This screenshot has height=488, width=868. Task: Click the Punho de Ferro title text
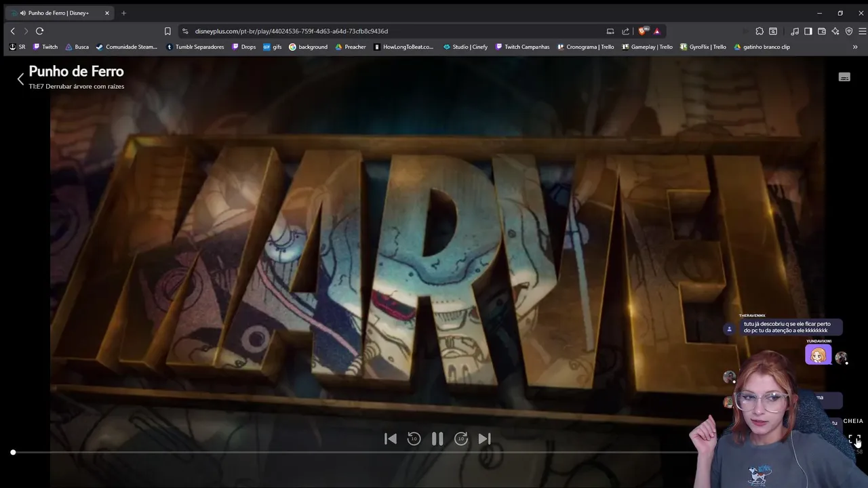76,71
